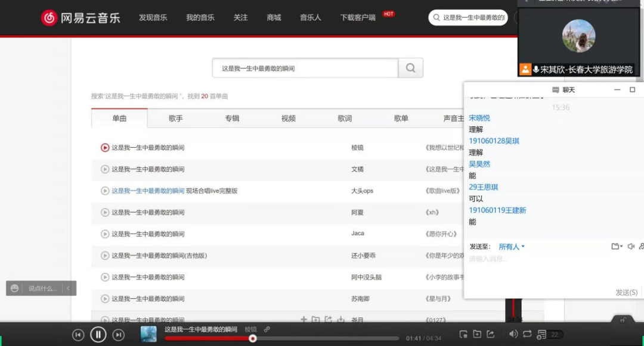Viewport: 644px width, 346px height.
Task: Select the 单曲 results tab
Action: coord(119,119)
